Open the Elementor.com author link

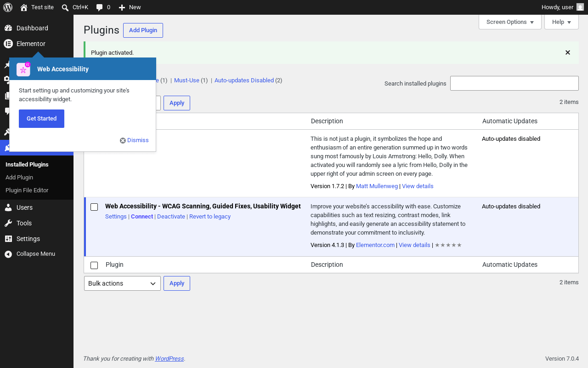375,245
